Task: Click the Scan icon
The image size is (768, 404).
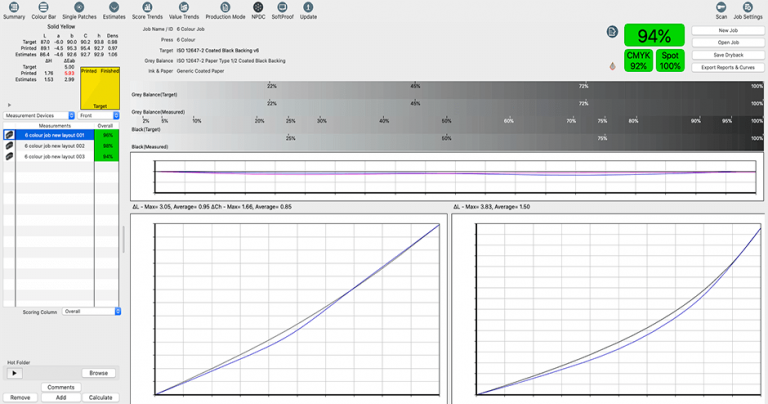Action: 721,11
